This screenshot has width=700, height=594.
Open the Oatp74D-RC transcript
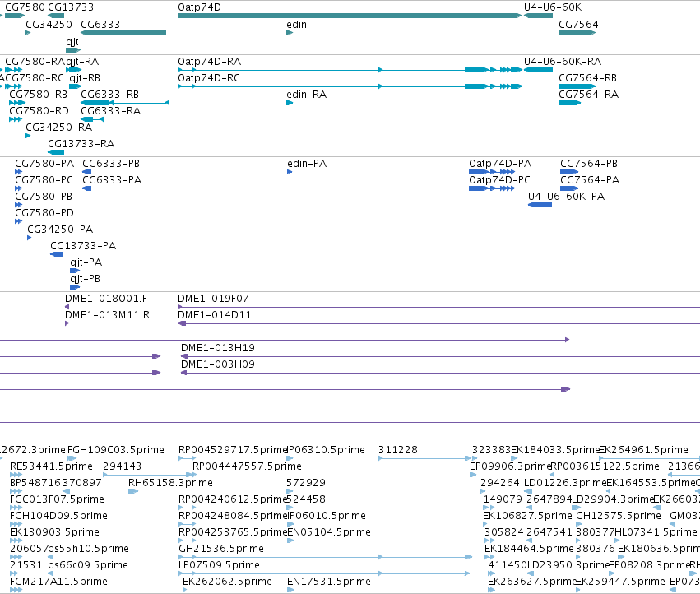350,86
